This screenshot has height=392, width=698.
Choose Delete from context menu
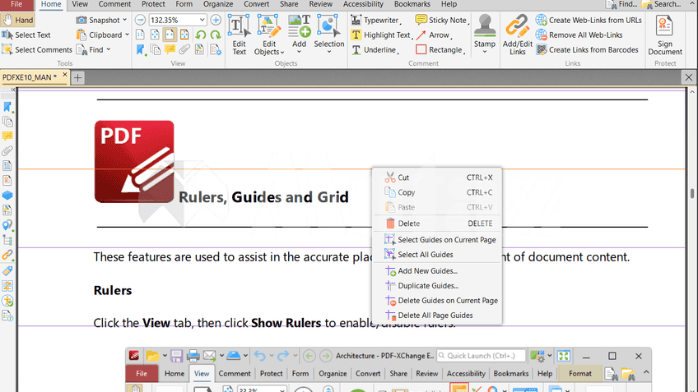click(x=437, y=223)
